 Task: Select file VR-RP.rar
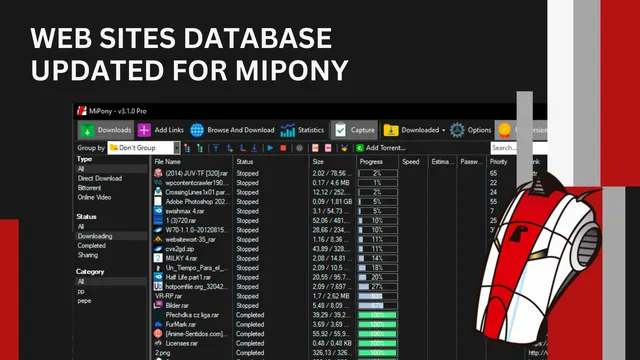(168, 296)
